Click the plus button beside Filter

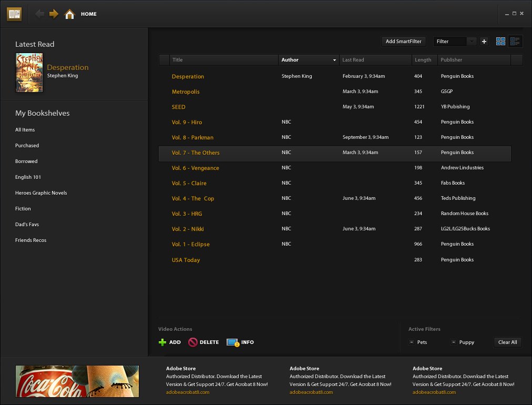pos(484,42)
